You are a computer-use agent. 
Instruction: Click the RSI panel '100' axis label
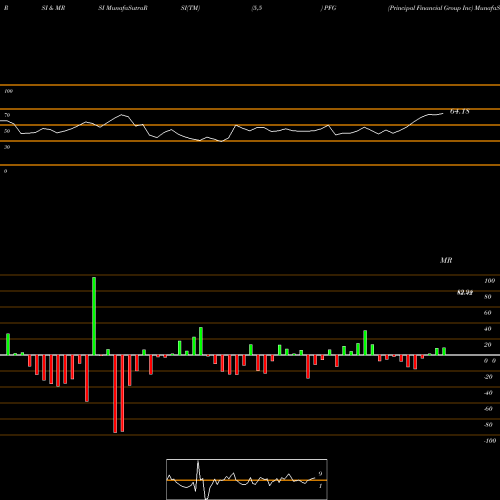point(8,91)
